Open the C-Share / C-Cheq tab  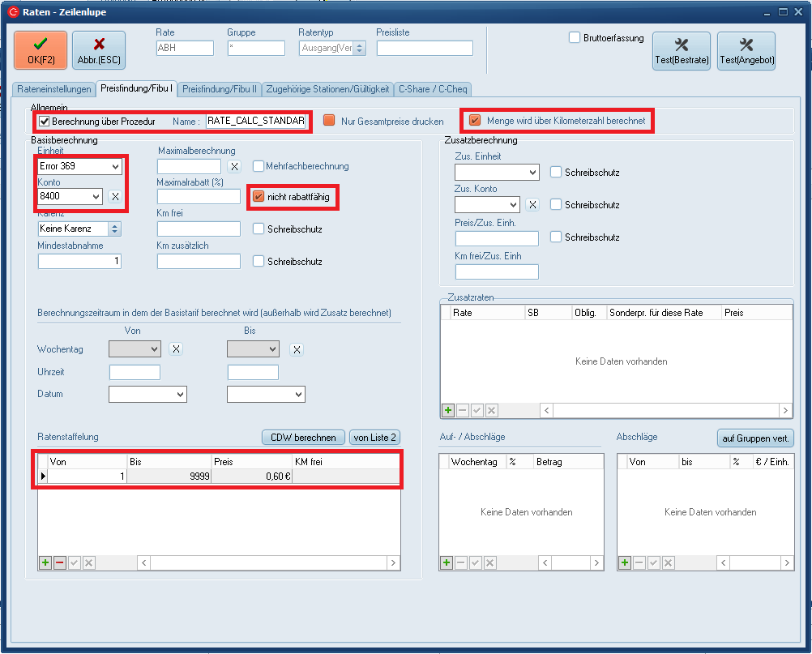coord(433,89)
